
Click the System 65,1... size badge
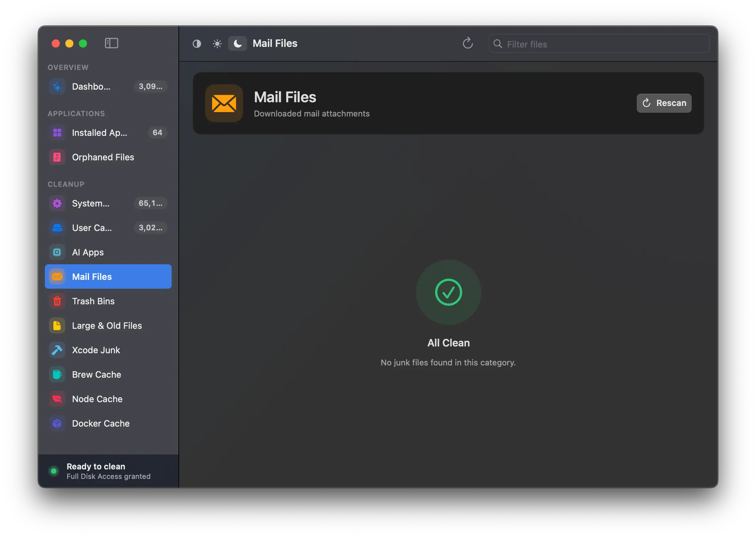coord(151,203)
